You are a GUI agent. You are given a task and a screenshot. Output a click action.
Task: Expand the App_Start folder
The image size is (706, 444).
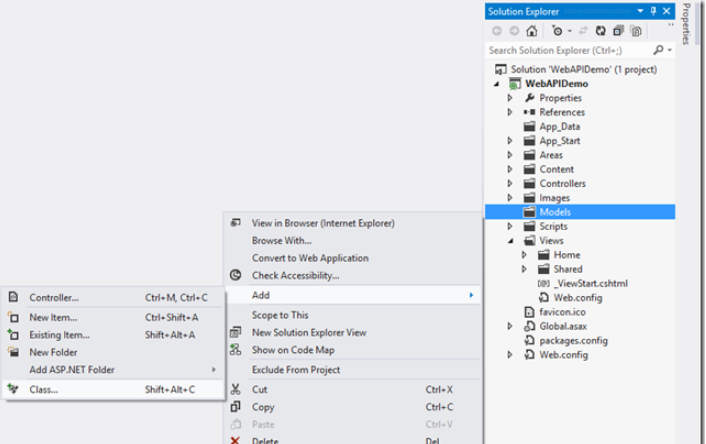510,140
